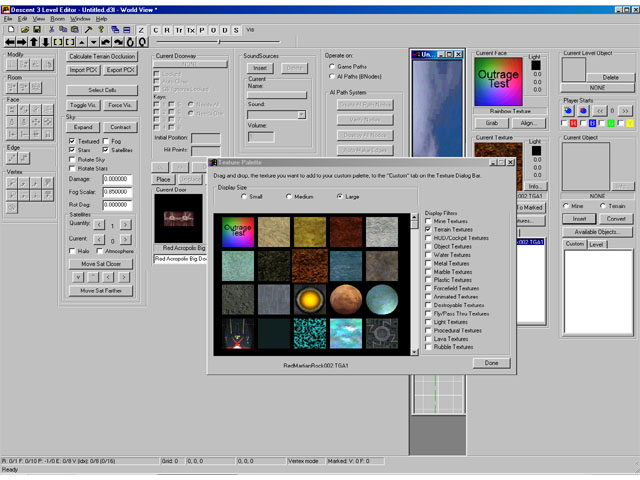The height and width of the screenshot is (480, 640).
Task: Click the Fog Scalar input field
Action: tap(118, 192)
